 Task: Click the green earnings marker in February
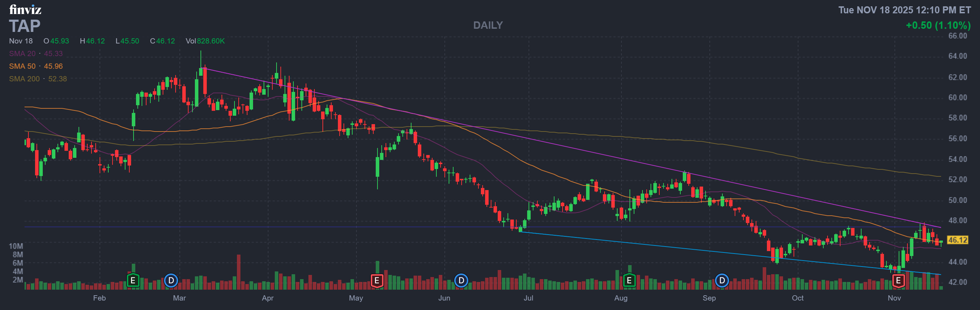click(x=133, y=281)
